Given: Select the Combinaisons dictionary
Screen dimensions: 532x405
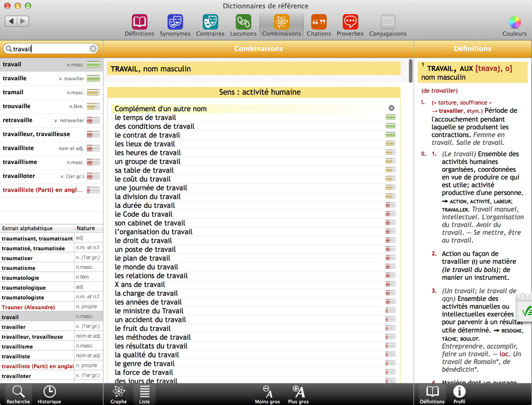Looking at the screenshot, I should click(x=281, y=25).
